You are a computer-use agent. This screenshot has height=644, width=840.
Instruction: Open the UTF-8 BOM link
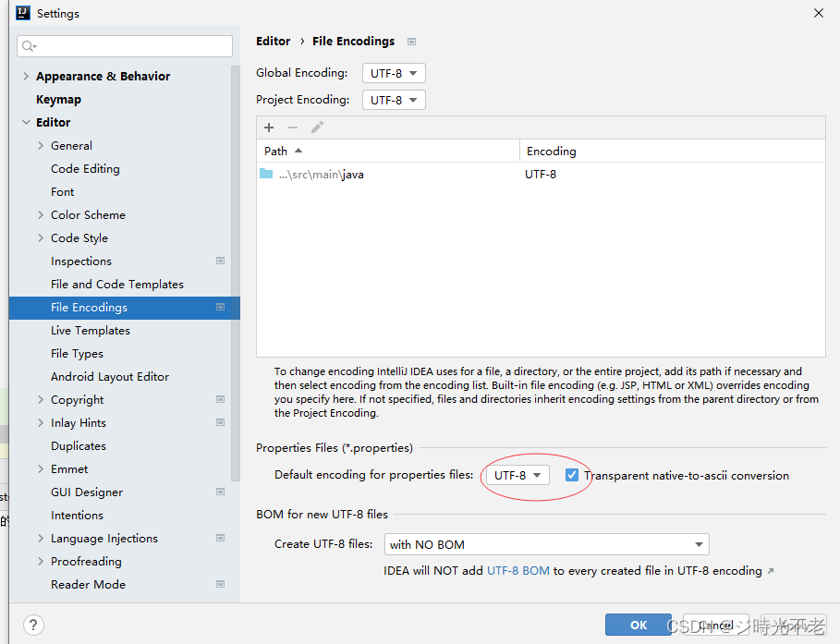coord(518,571)
